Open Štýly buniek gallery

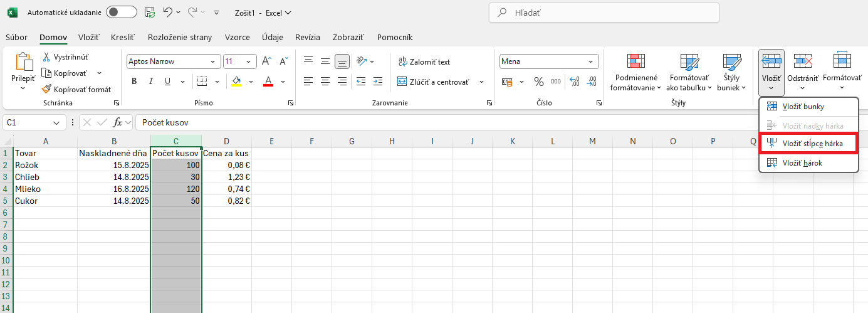(x=731, y=72)
